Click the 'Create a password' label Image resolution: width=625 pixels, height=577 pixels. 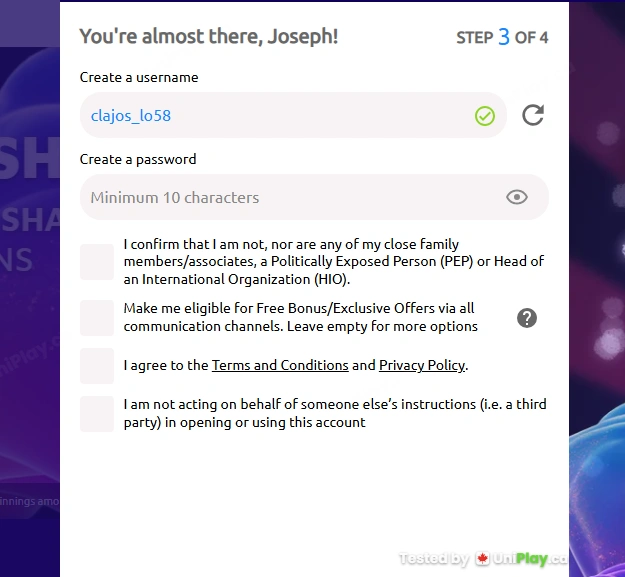click(x=138, y=159)
